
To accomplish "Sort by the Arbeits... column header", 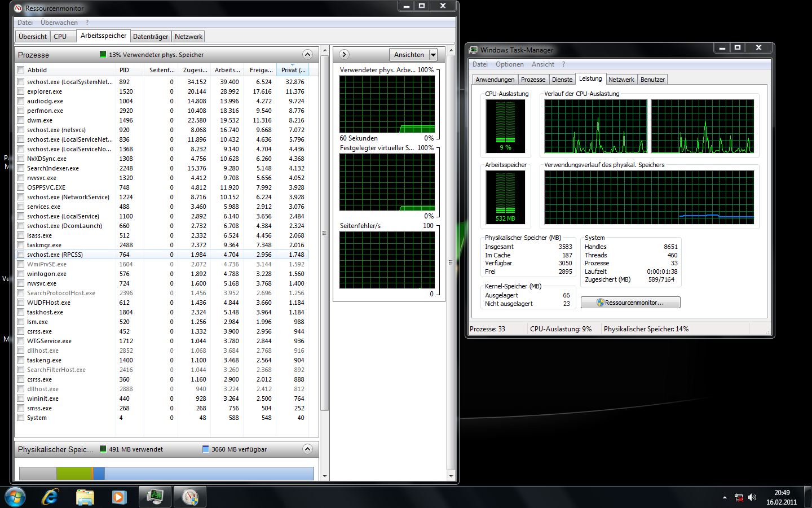I will 227,70.
